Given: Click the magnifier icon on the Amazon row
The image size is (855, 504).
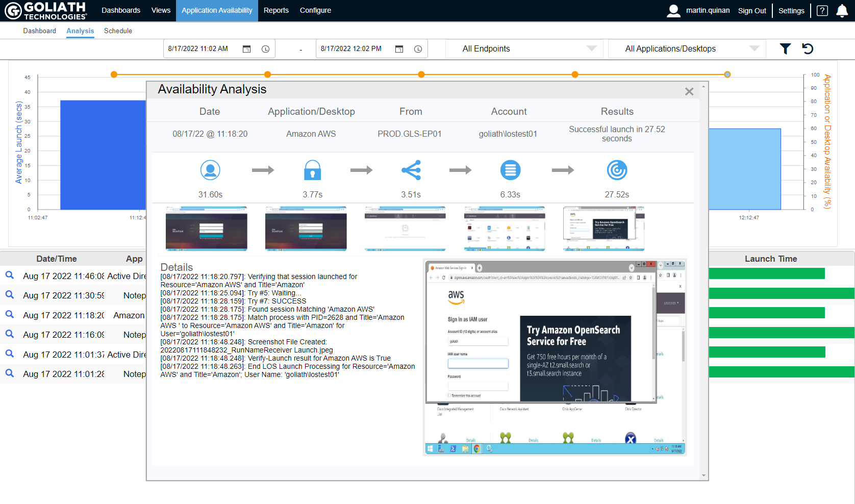Looking at the screenshot, I should point(10,315).
